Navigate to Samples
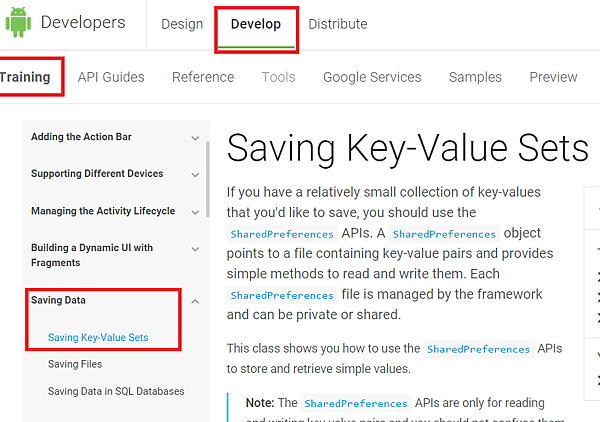Screen dimensions: 600x422 coord(475,77)
